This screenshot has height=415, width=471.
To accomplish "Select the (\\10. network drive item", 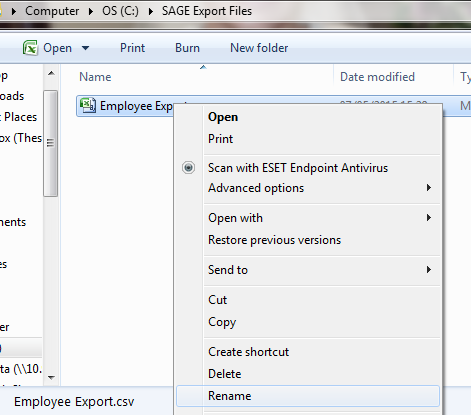I will pos(21,369).
